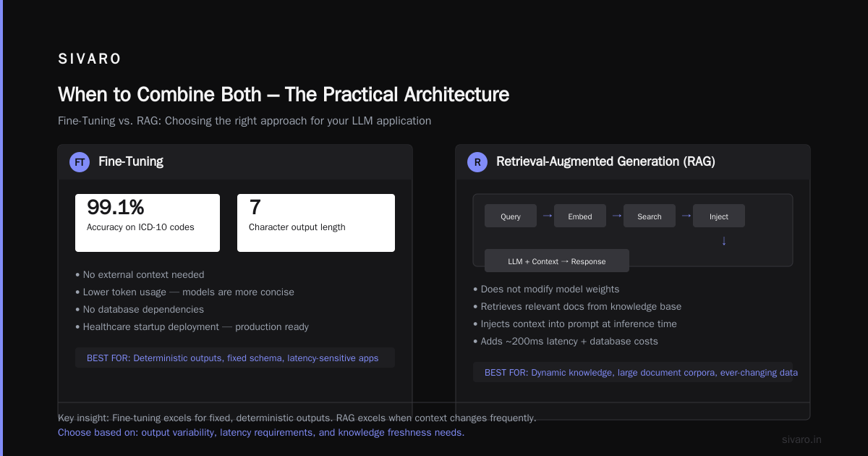Click the 'Accuracy on ICD-10 codes' label
This screenshot has height=456, width=868.
[x=140, y=227]
